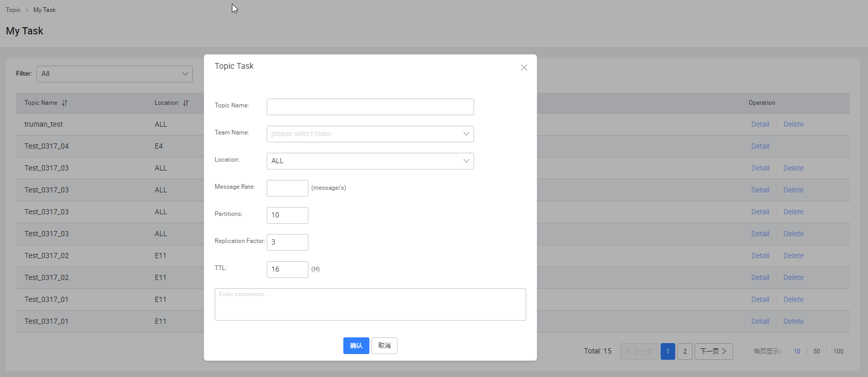Click the Replication Factor field

(x=288, y=242)
